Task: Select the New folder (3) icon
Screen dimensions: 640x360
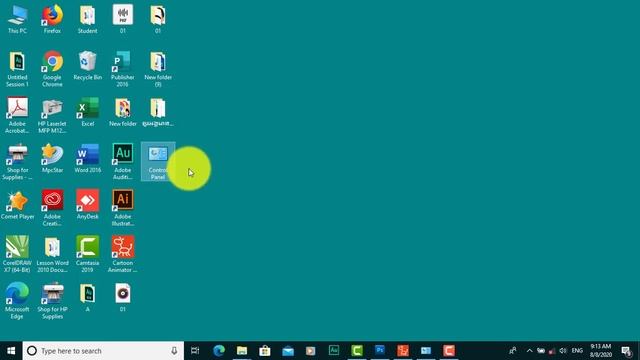Action: tap(158, 69)
